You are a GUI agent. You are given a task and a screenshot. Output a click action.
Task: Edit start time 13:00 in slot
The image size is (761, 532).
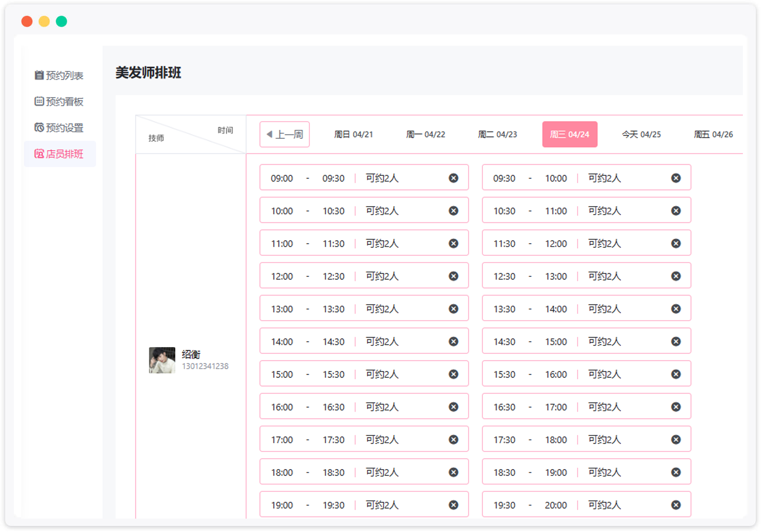point(282,309)
